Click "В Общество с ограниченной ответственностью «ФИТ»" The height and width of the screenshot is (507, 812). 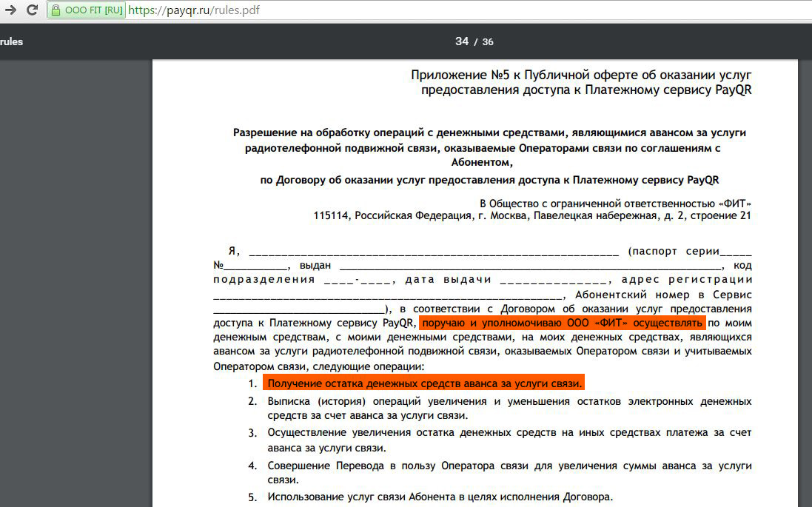[615, 204]
